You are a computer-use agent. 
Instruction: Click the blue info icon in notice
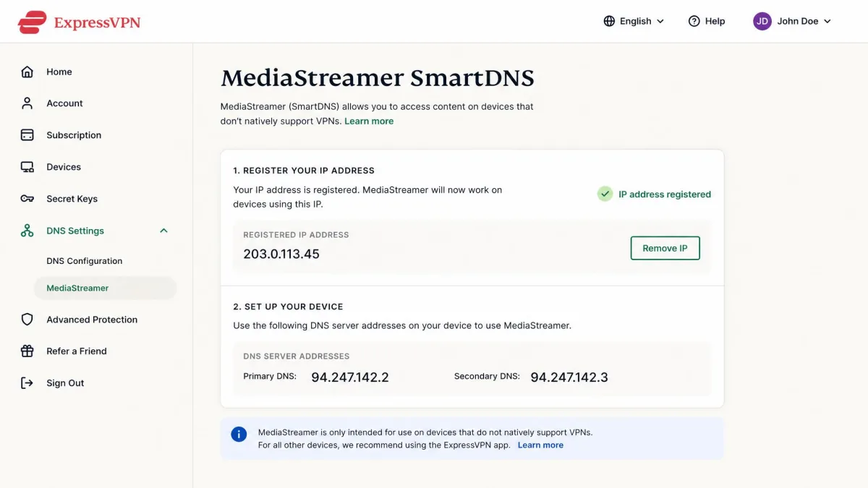coord(239,435)
